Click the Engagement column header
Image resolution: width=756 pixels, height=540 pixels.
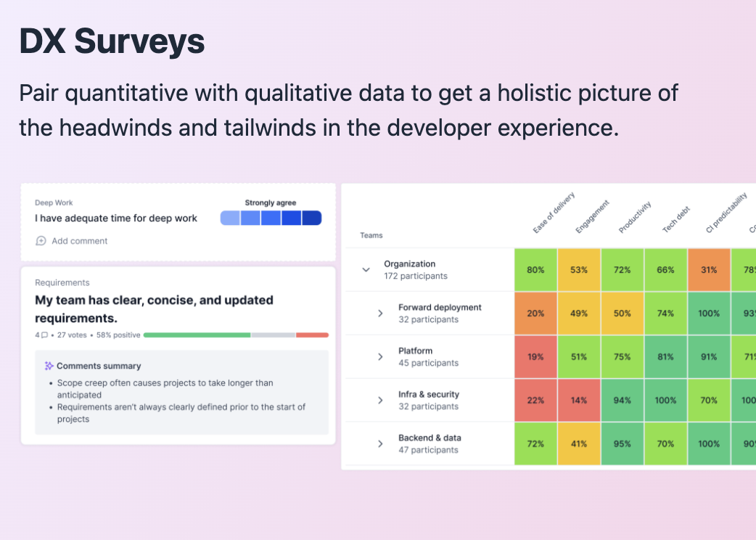click(x=592, y=216)
